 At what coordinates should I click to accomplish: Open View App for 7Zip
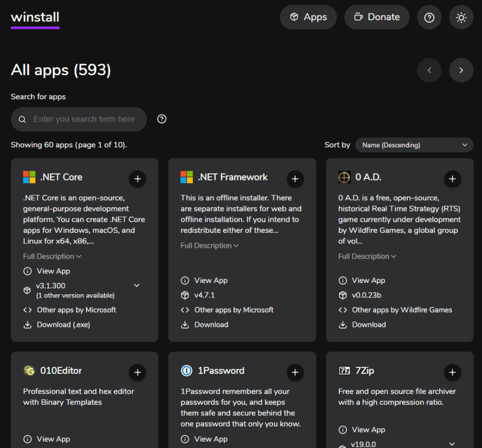pyautogui.click(x=362, y=429)
